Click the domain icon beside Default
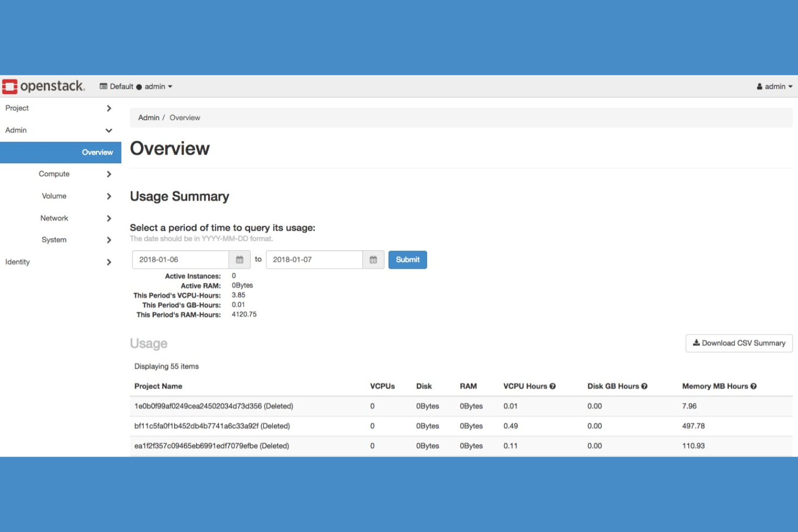 (103, 86)
